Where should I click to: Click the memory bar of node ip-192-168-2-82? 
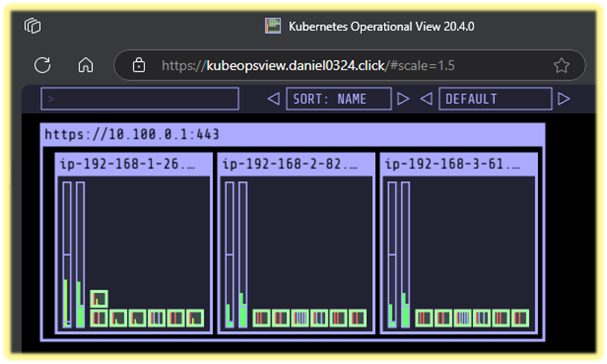tap(243, 255)
